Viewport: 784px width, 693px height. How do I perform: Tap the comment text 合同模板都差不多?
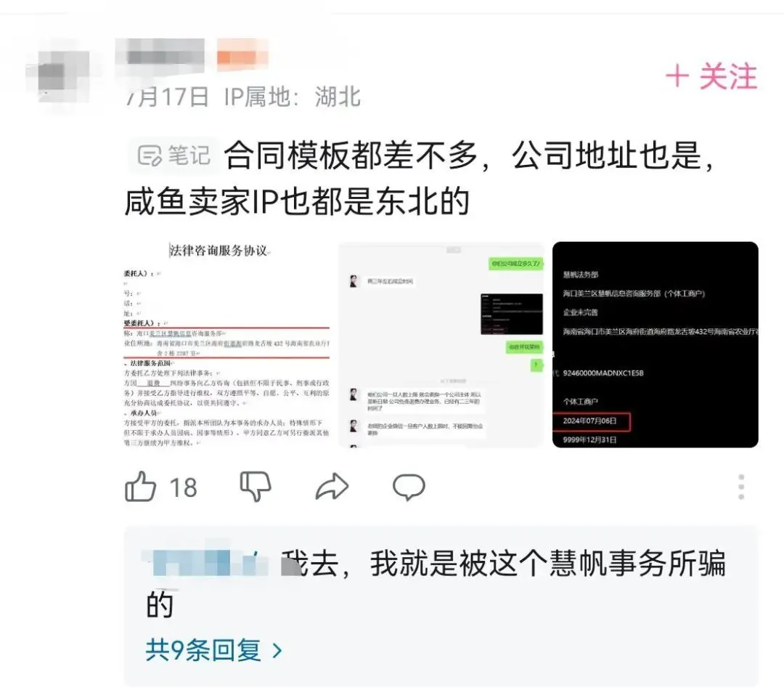pyautogui.click(x=351, y=155)
